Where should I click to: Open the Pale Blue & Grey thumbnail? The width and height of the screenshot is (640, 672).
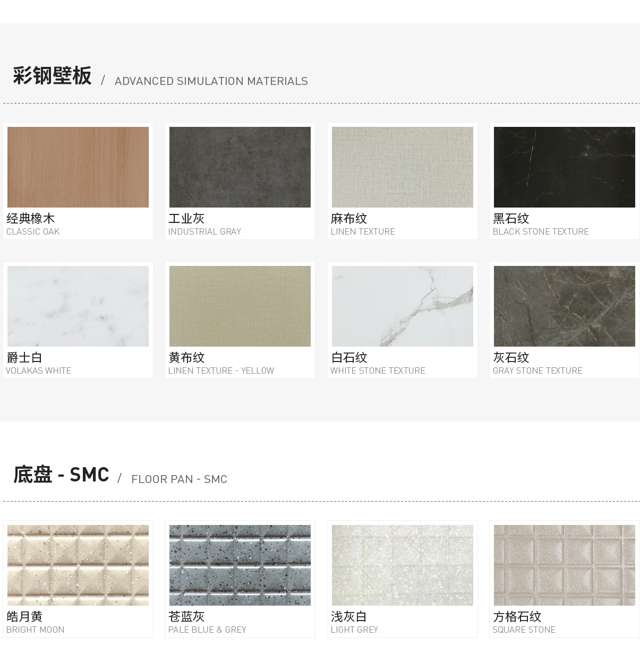pyautogui.click(x=240, y=565)
